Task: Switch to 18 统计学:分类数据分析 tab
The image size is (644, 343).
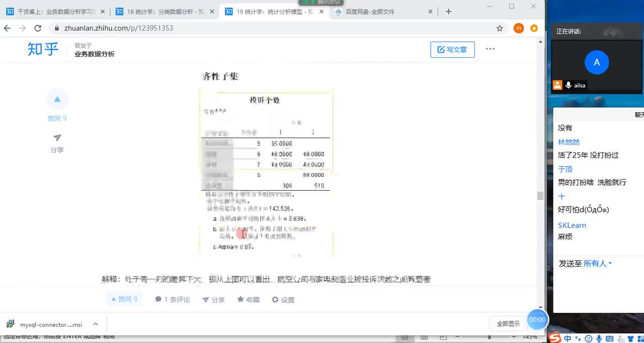Action: (x=165, y=12)
